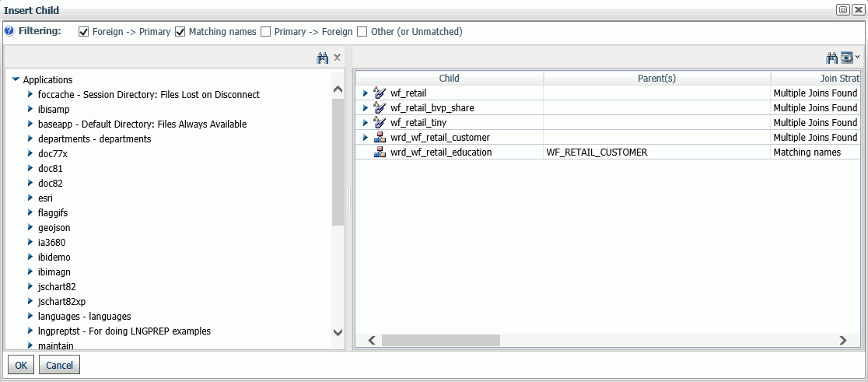Click Multiple Joins Found for wf_retail

[815, 93]
